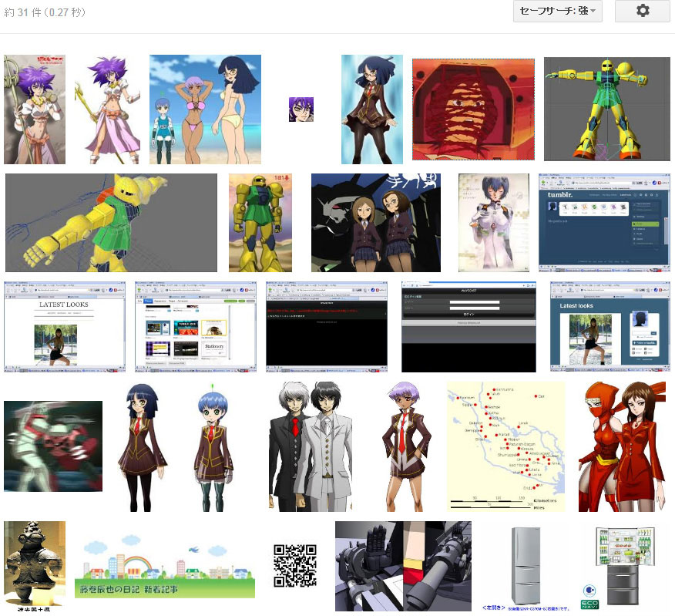Viewport: 675px width, 616px height.
Task: Open yellow-green robot T-pose 3D model
Action: (x=607, y=109)
